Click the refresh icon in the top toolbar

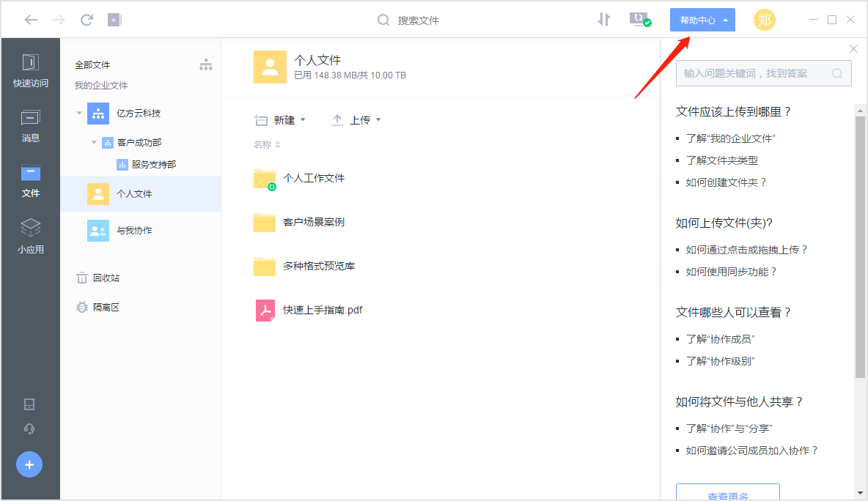(86, 20)
